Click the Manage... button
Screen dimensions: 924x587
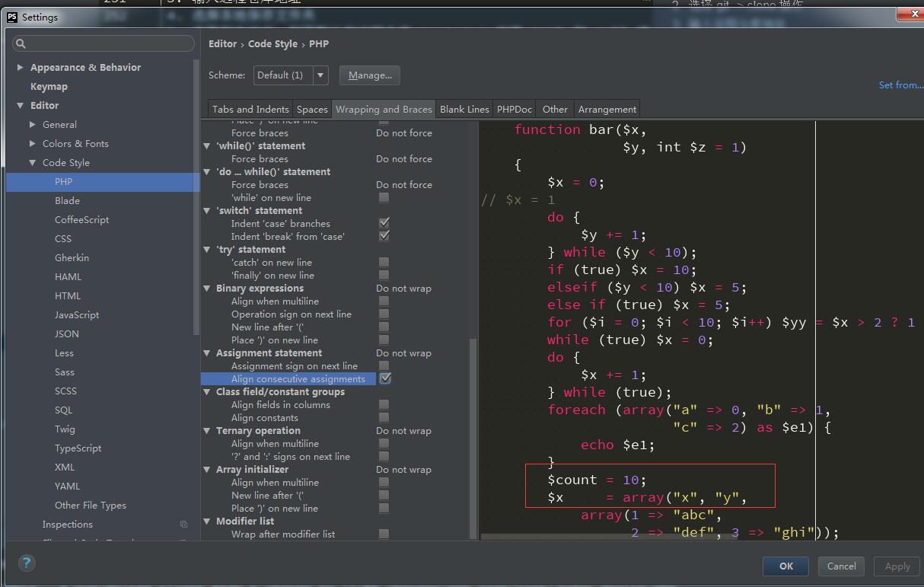(370, 75)
